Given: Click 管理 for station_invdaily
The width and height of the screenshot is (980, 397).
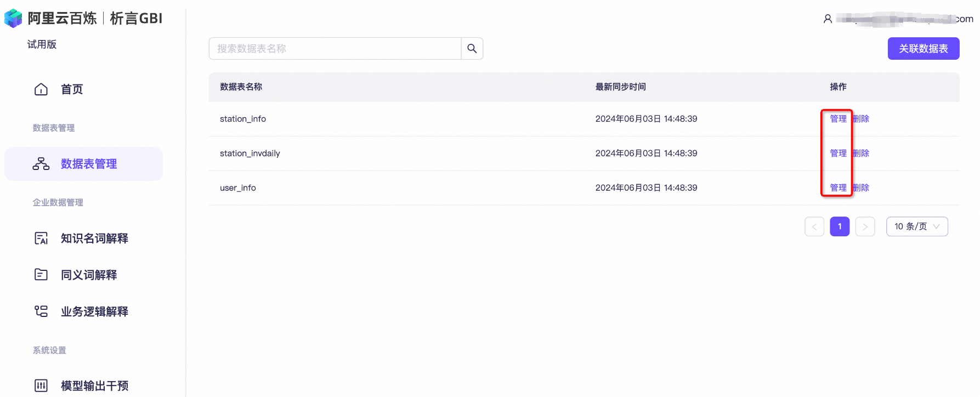Looking at the screenshot, I should [838, 154].
